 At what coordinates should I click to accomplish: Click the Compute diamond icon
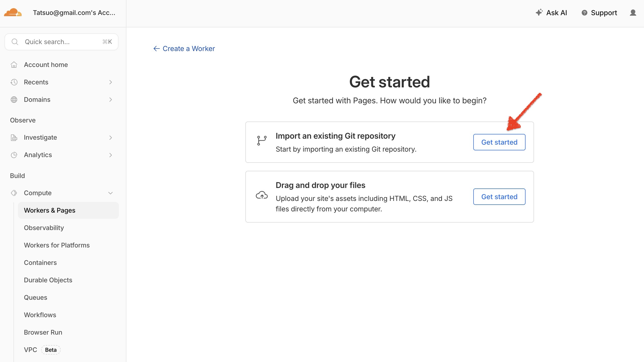(x=14, y=193)
